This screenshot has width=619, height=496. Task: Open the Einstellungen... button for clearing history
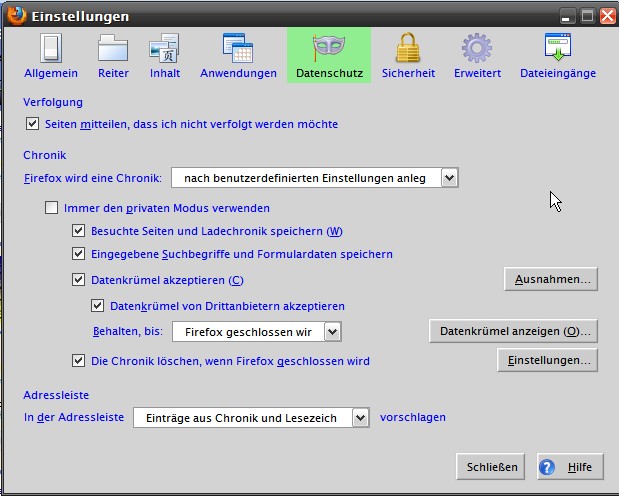(547, 360)
